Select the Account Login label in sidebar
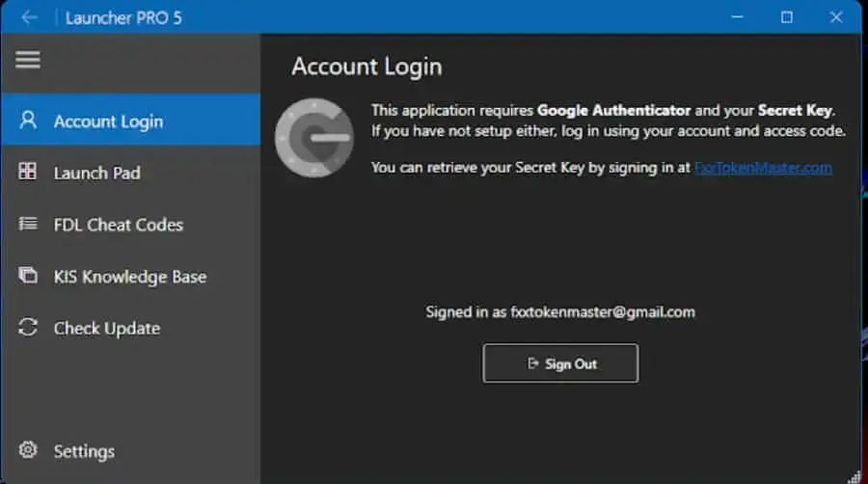The width and height of the screenshot is (868, 484). (x=108, y=121)
